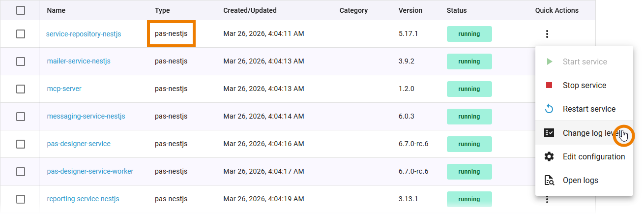Check the box for mailer-service-nestjs
Image resolution: width=644 pixels, height=214 pixels.
click(x=21, y=61)
